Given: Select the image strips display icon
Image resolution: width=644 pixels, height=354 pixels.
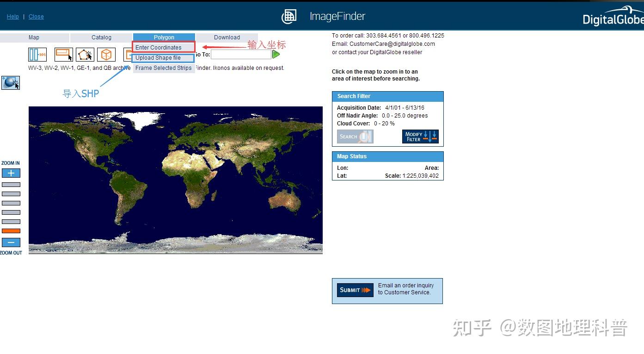Looking at the screenshot, I should (37, 54).
